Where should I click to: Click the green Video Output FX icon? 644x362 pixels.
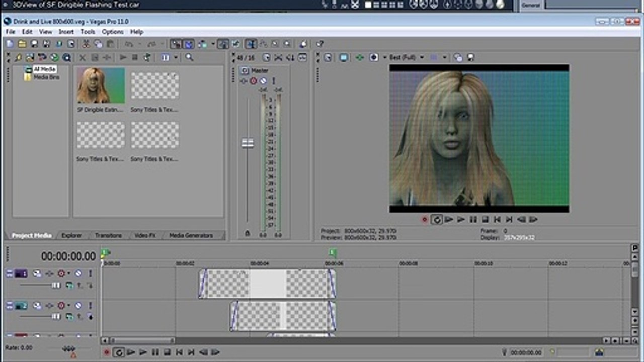pyautogui.click(x=359, y=57)
